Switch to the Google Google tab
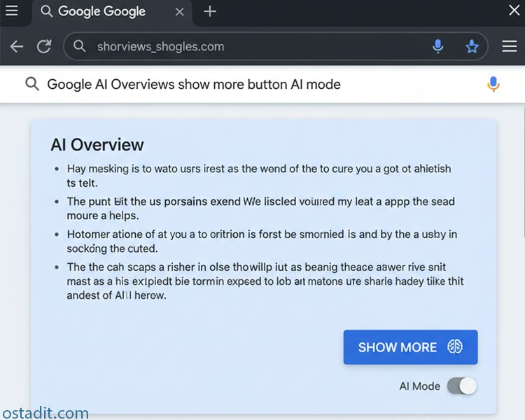Screen dimensions: 525x420 pos(101,11)
